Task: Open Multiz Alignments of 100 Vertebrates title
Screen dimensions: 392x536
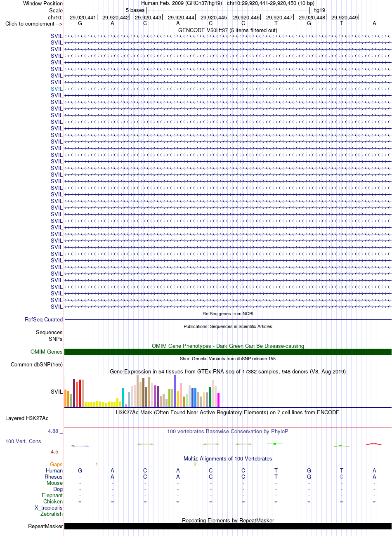Action: 228,458
